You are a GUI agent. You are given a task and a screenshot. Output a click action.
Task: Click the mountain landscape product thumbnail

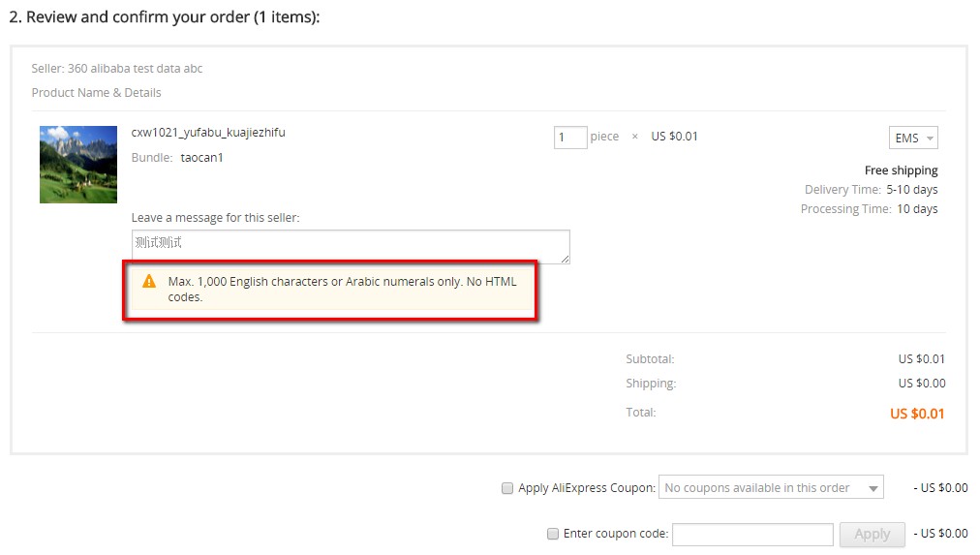click(78, 164)
